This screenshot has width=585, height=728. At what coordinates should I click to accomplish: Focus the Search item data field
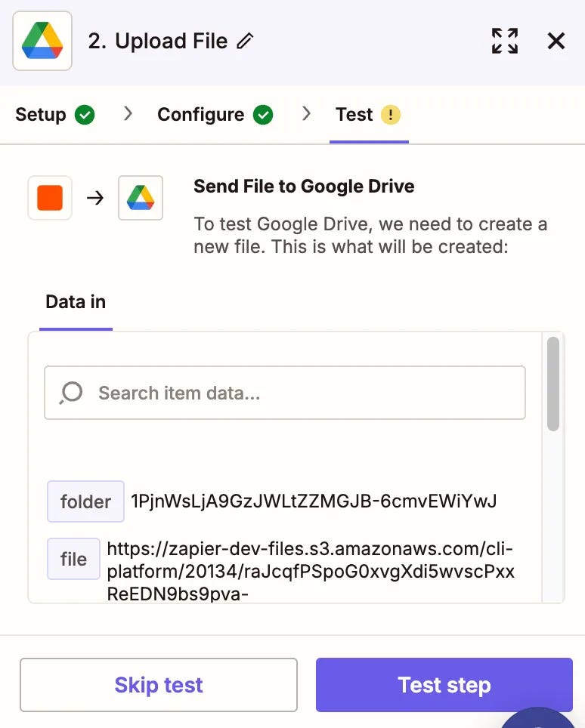285,393
